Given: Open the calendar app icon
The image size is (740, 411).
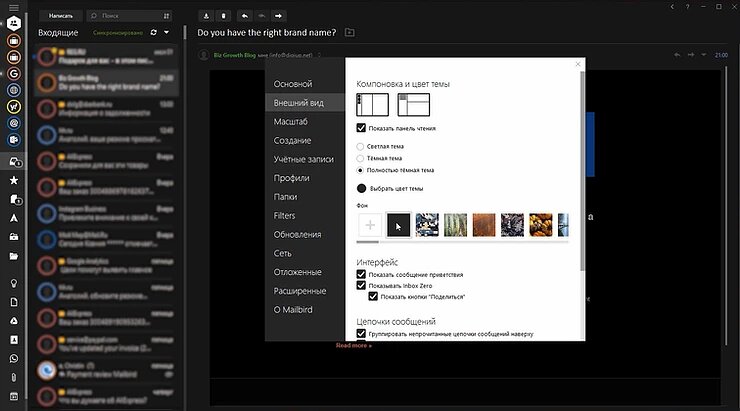Looking at the screenshot, I should pos(14,396).
